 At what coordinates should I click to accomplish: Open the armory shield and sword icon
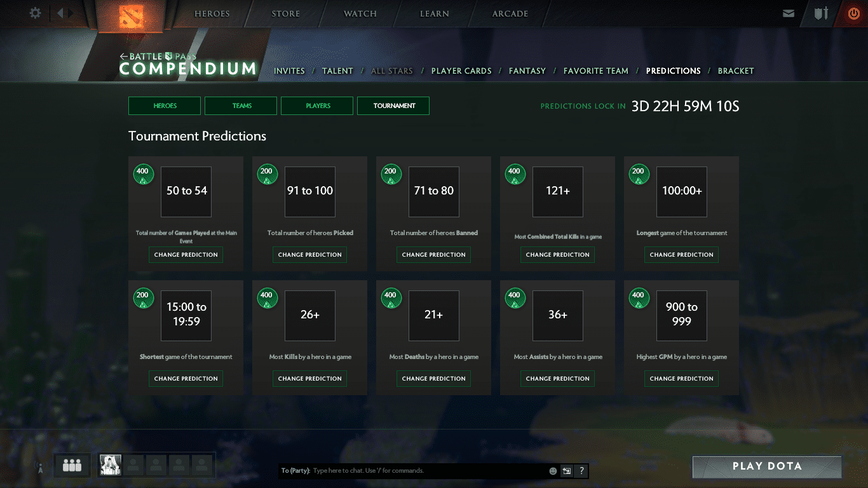[821, 13]
